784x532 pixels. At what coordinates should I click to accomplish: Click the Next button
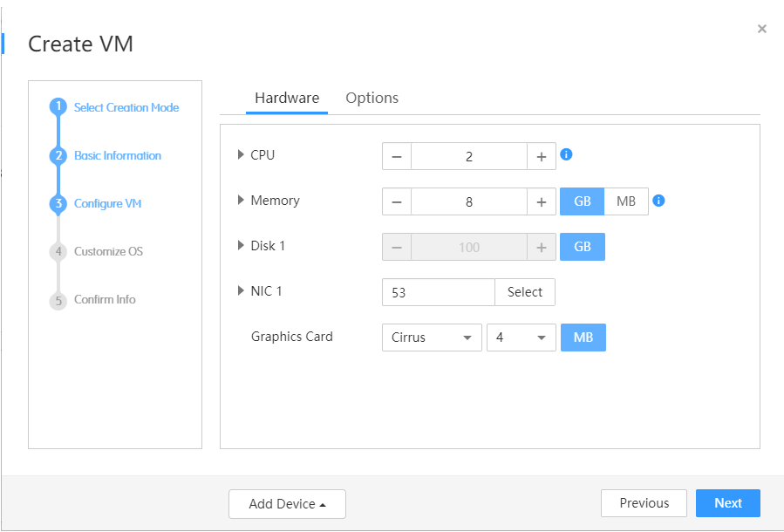pos(728,503)
